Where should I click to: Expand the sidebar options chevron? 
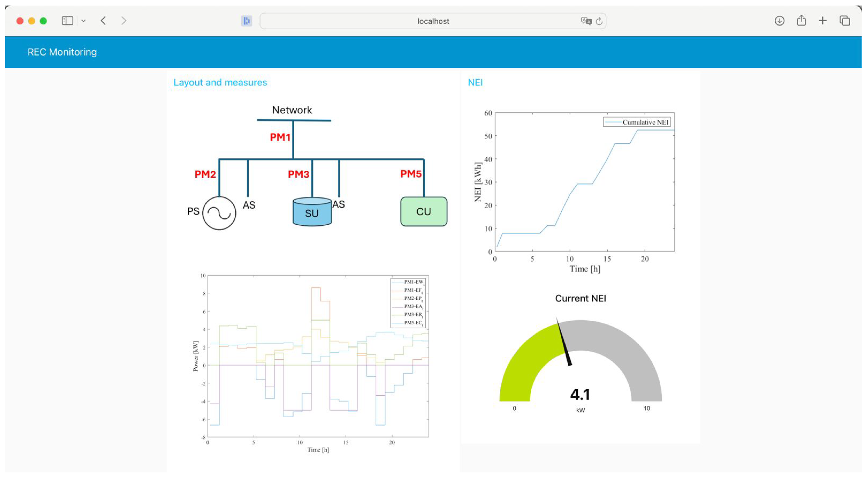84,21
